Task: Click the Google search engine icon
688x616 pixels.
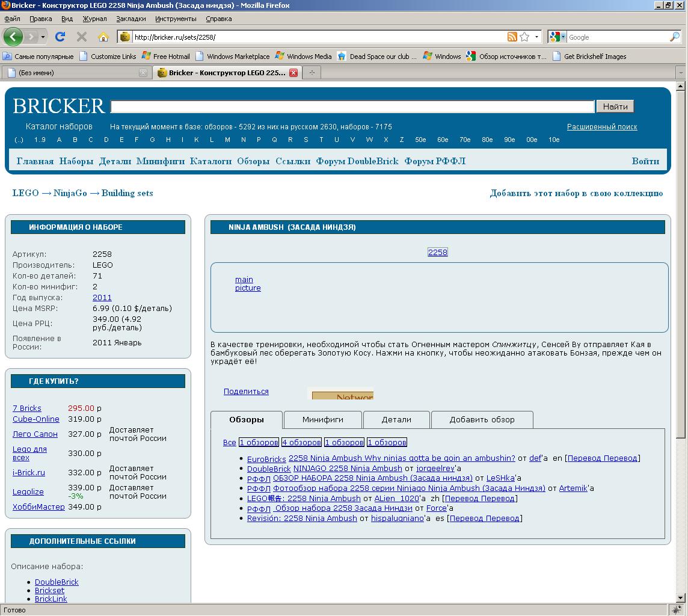Action: coord(556,37)
